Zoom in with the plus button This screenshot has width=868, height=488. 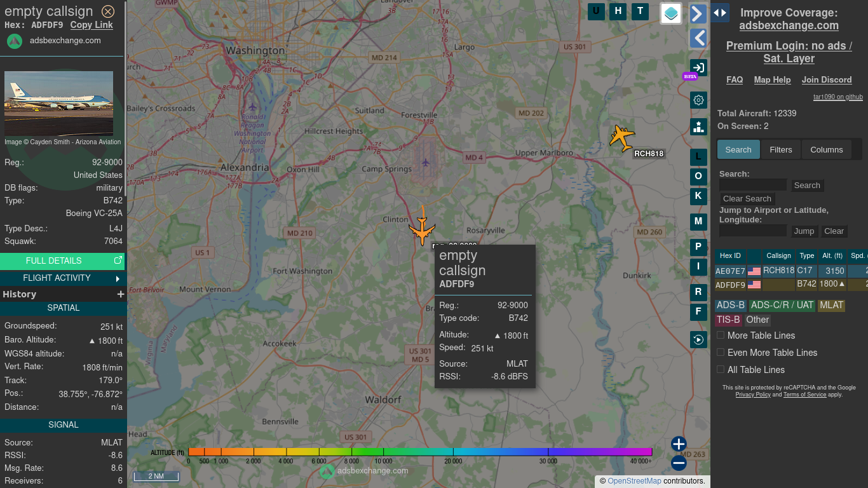click(679, 444)
